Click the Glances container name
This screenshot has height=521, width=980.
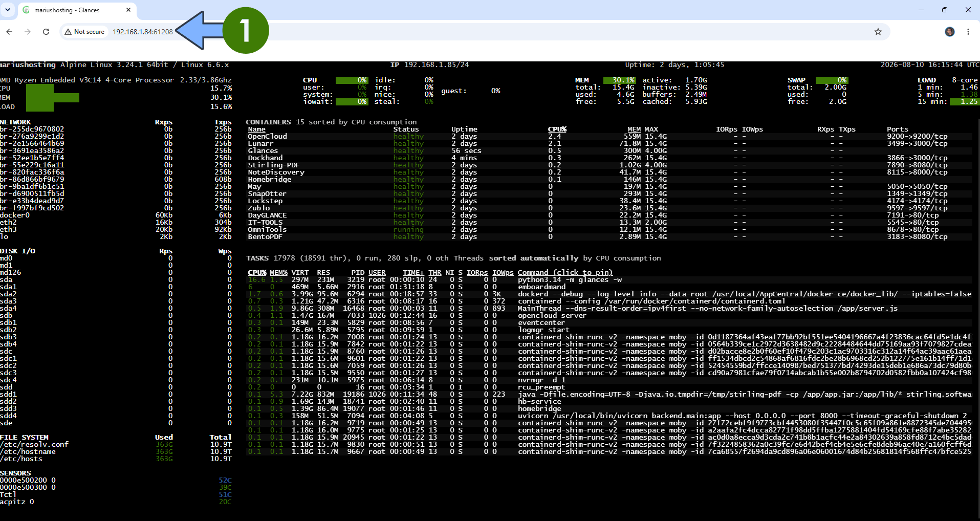point(263,151)
